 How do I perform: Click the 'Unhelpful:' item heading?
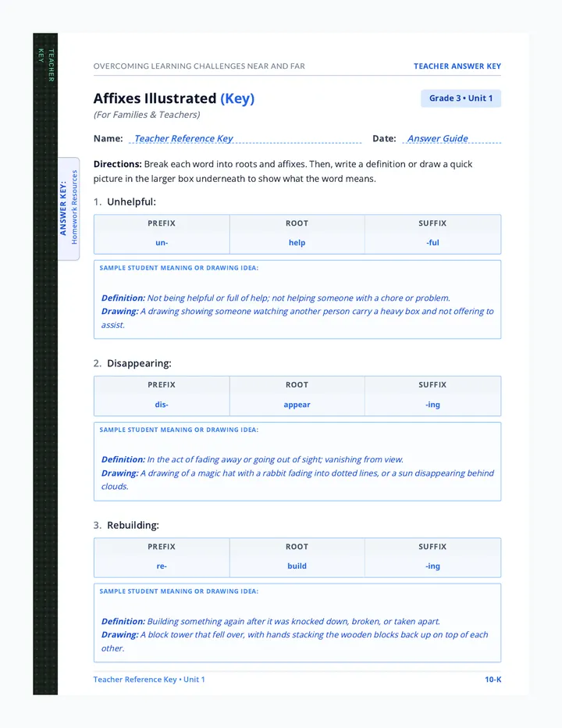[x=131, y=202]
